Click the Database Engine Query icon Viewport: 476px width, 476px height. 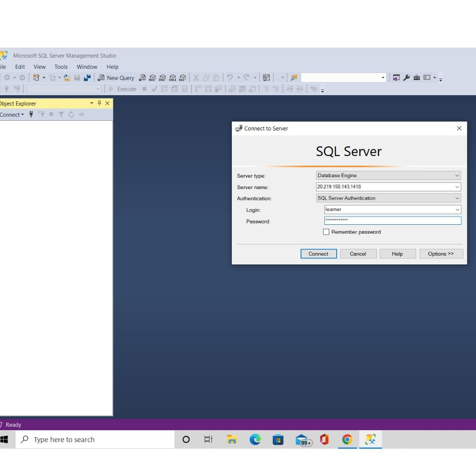point(142,78)
